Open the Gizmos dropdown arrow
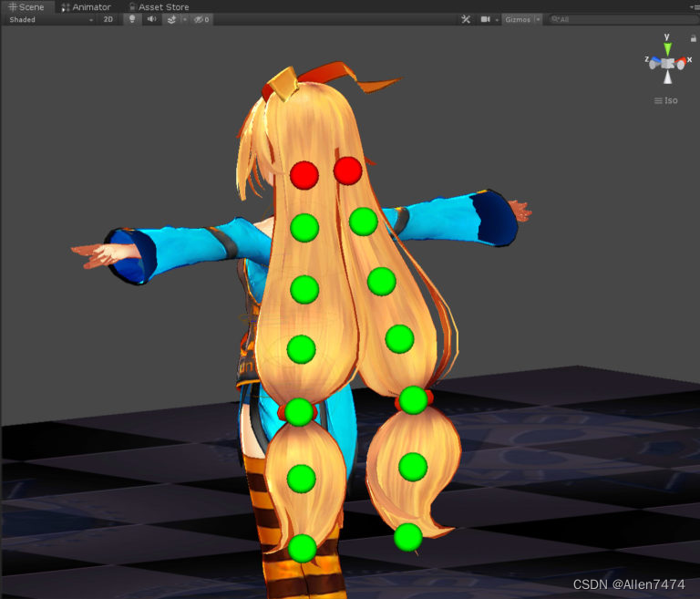The image size is (700, 599). tap(538, 19)
